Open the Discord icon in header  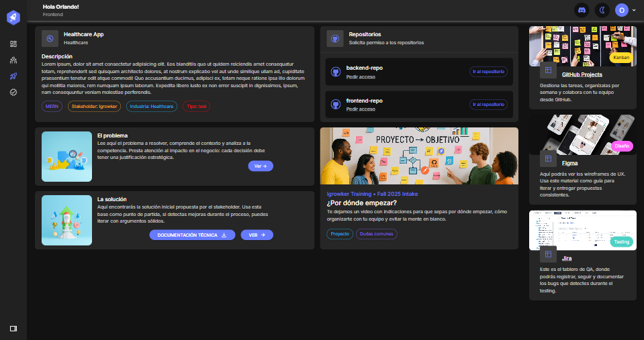[x=582, y=9]
